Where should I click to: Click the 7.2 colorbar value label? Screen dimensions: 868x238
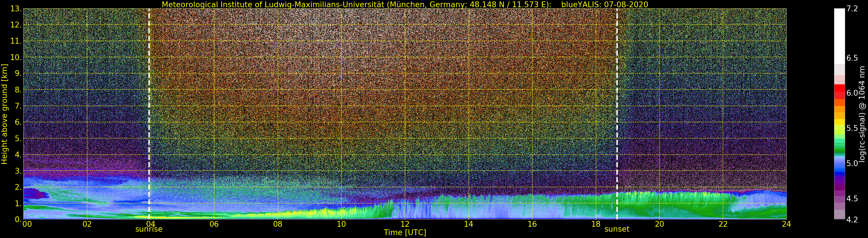852,9
